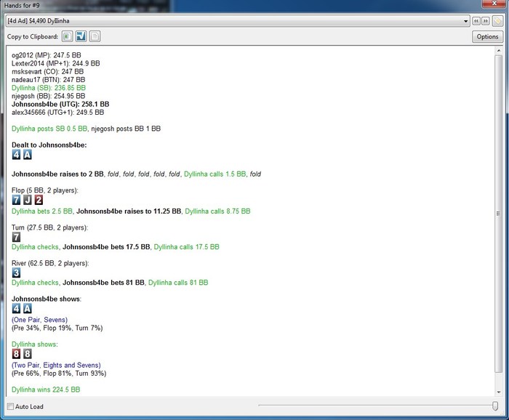
Task: Click the 'Dyllinha (SB): 236.85 BB' line
Action: click(49, 88)
